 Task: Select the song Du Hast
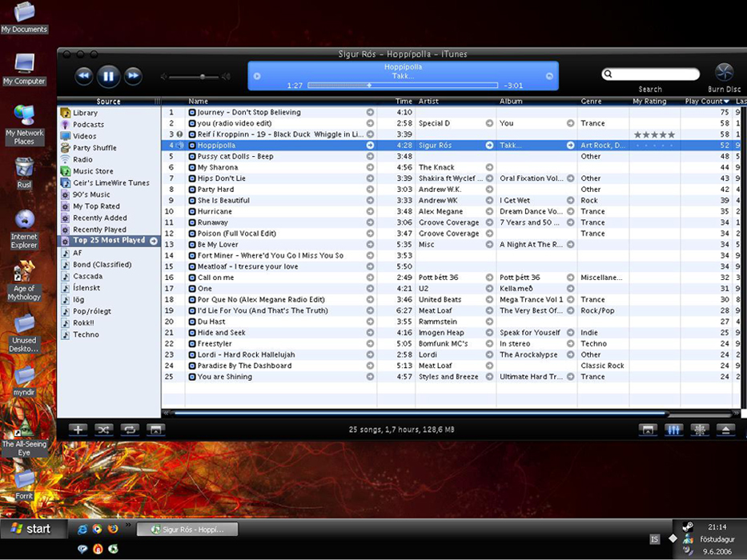pyautogui.click(x=211, y=322)
